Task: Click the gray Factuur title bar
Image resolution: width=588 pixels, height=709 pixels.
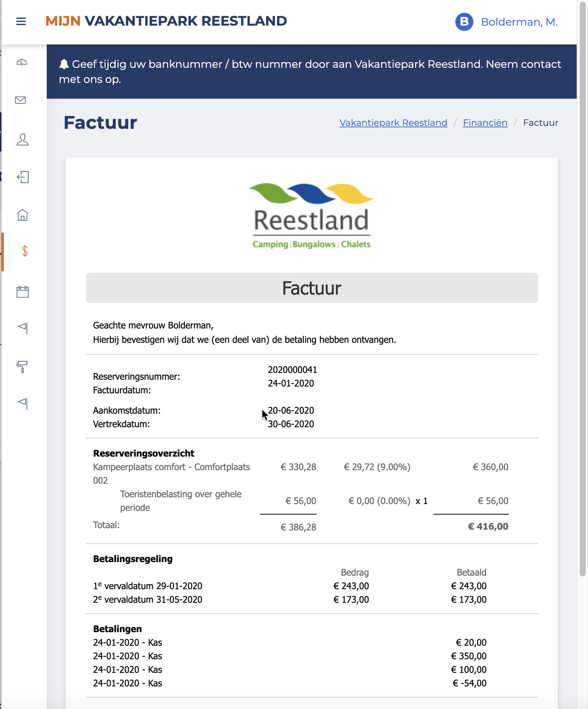Action: point(312,288)
